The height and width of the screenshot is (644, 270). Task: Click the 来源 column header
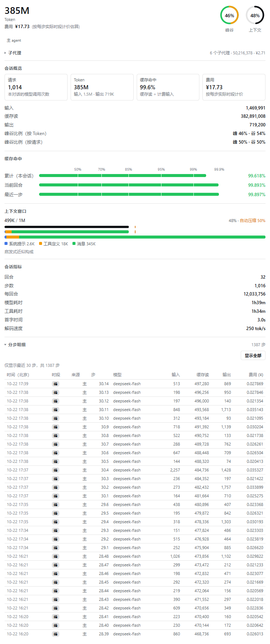coord(76,375)
